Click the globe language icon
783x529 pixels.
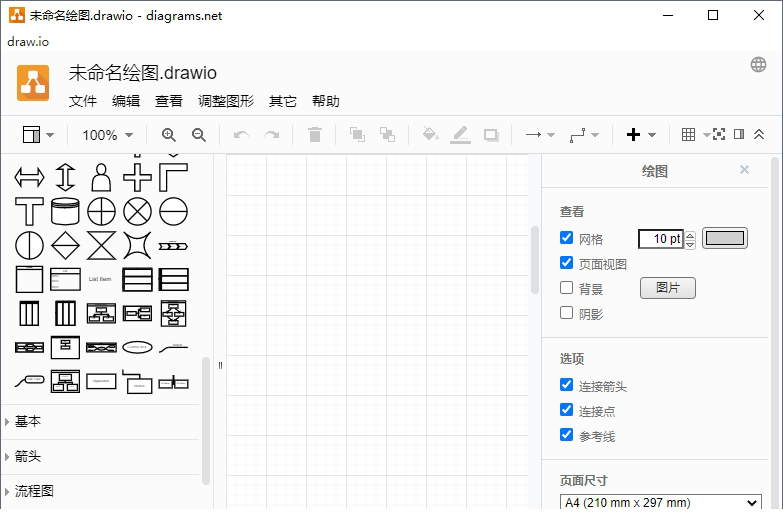[758, 64]
